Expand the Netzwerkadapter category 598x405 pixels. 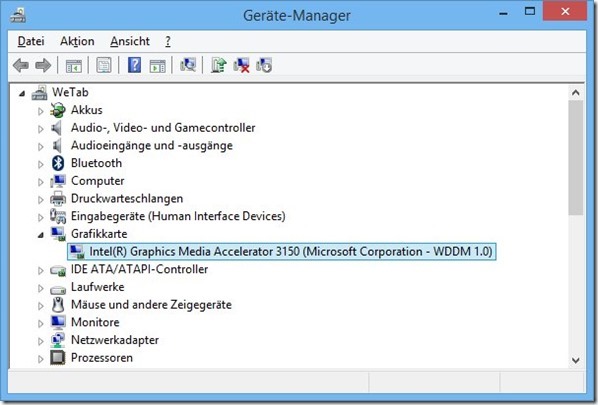coord(41,341)
